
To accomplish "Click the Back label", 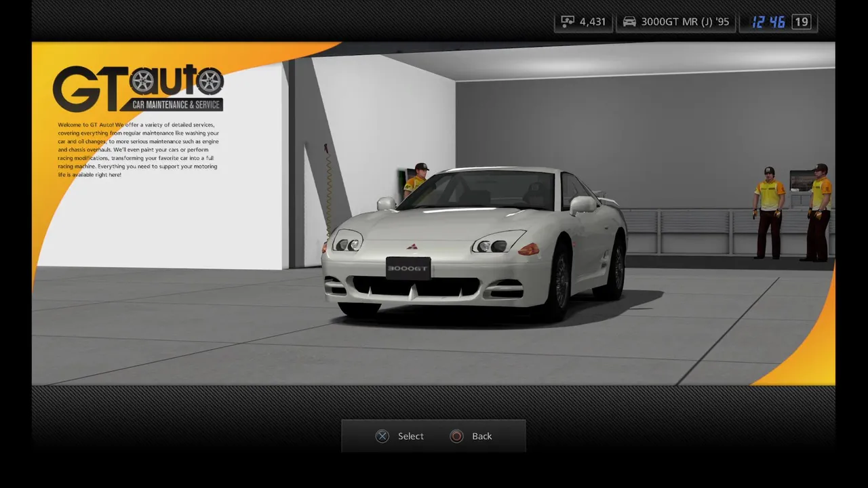I will click(482, 436).
